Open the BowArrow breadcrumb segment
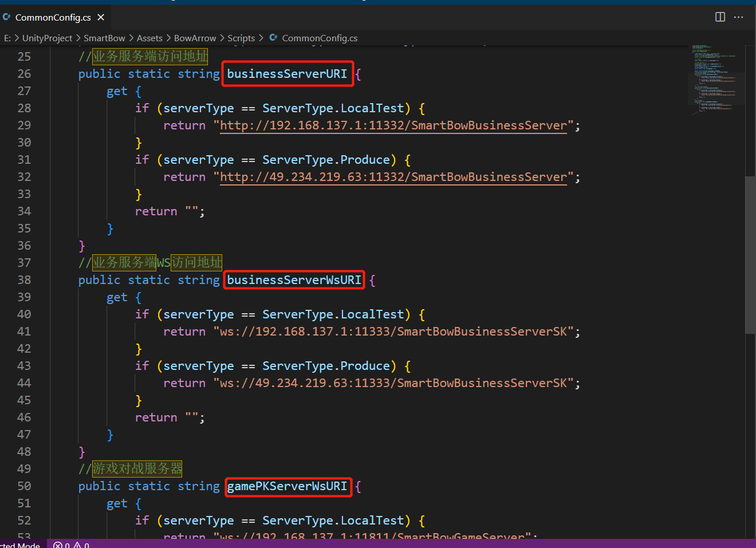Viewport: 756px width, 548px height. (195, 38)
